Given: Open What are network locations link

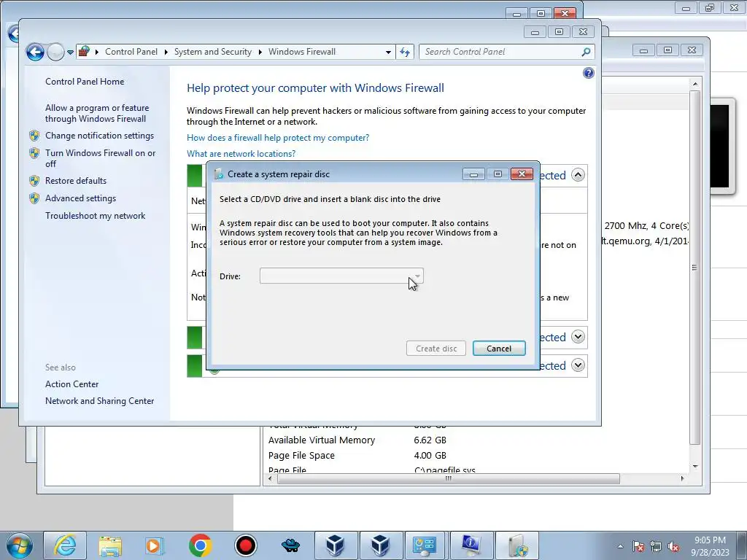Looking at the screenshot, I should [241, 154].
